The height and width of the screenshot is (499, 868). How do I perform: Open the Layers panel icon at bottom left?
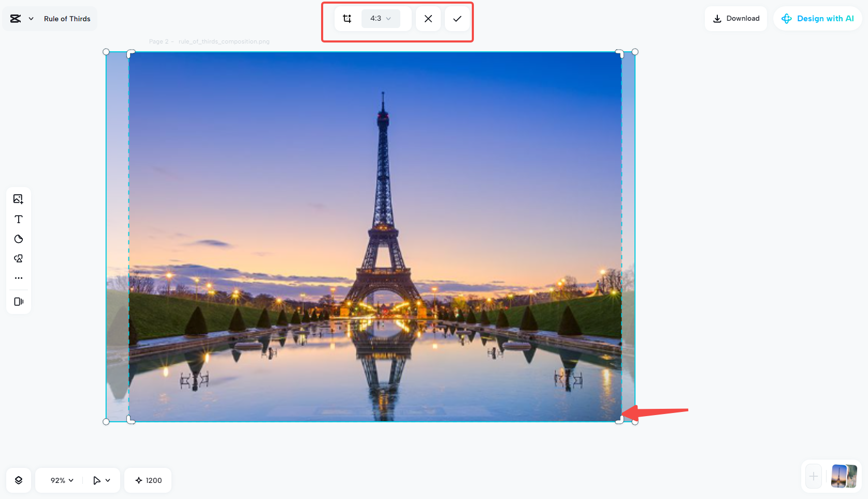click(x=19, y=480)
